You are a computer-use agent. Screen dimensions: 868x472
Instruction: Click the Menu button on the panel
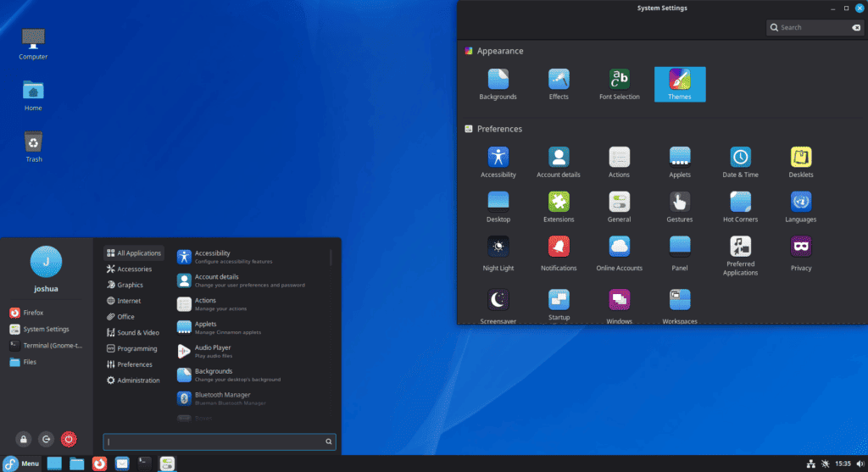tap(21, 464)
